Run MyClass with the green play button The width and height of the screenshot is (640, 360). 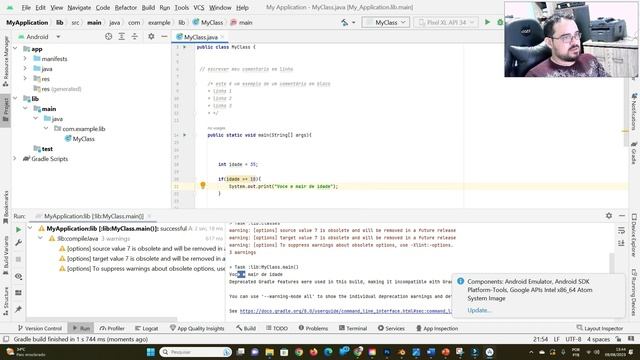point(487,22)
